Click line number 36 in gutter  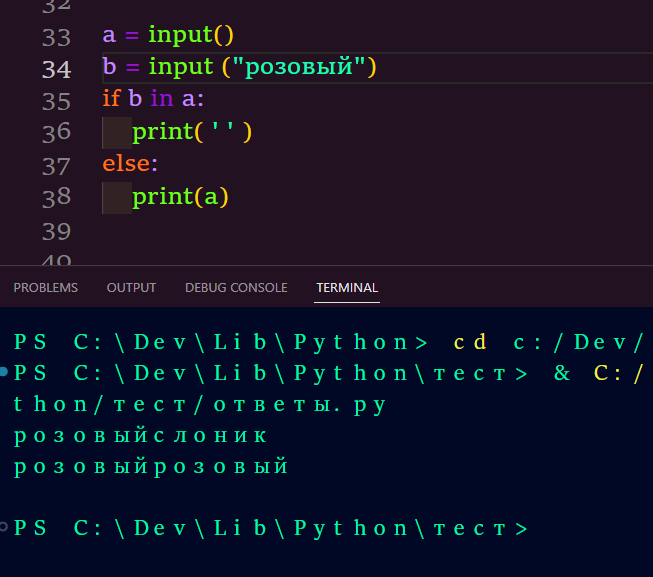56,133
